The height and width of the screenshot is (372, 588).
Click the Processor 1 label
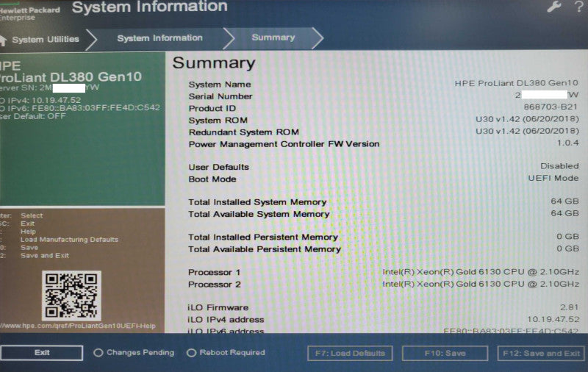point(214,272)
